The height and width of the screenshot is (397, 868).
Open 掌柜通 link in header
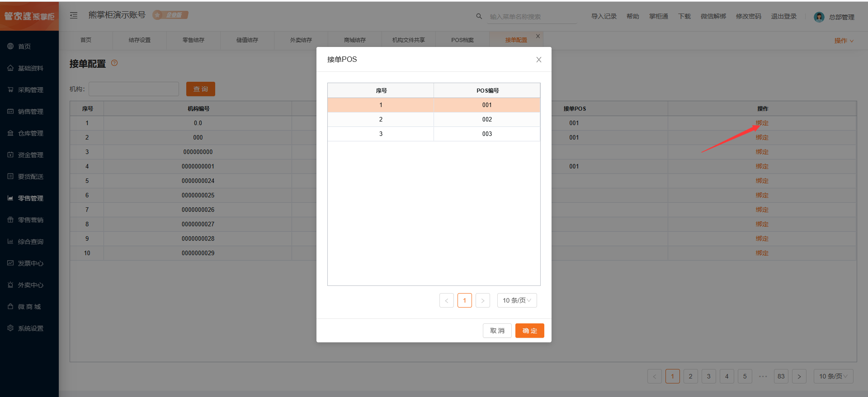(x=659, y=16)
